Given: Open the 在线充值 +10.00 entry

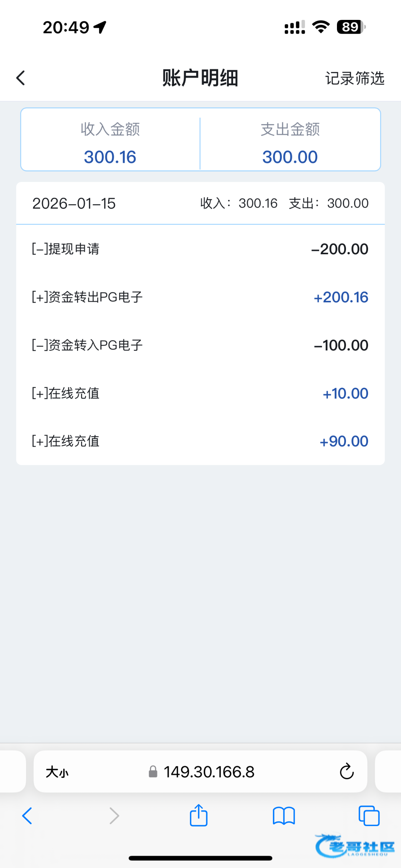Looking at the screenshot, I should pos(200,393).
